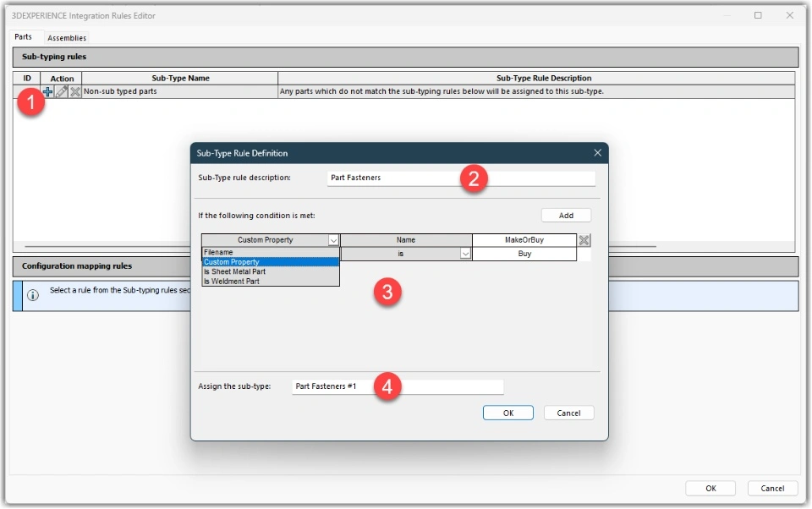Click the MakeOrBuy property name cell
Viewport: 812px width, 509px height.
coord(524,240)
